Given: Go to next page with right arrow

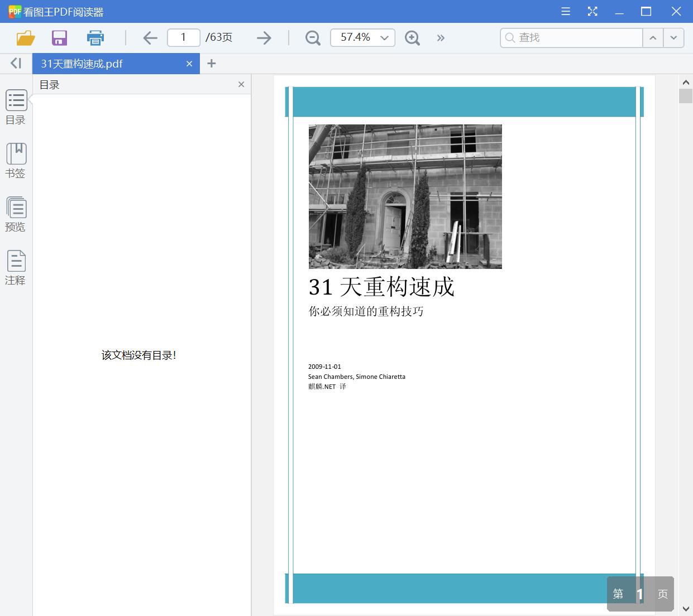Looking at the screenshot, I should (x=263, y=37).
